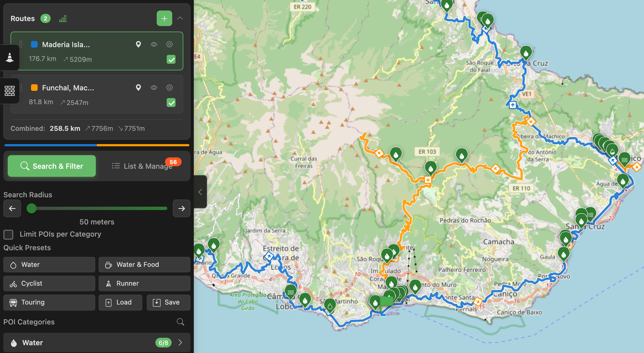Add a new route with the plus icon
The width and height of the screenshot is (644, 353).
coord(164,18)
